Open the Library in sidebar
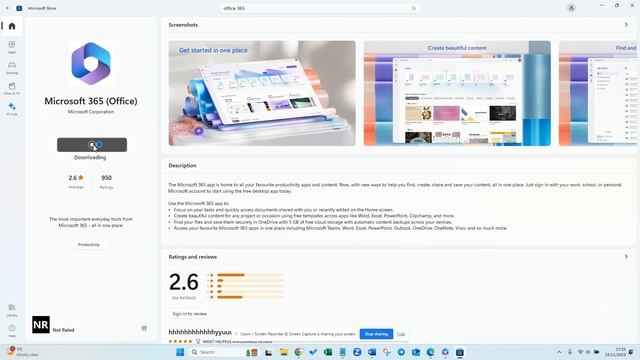640x360 pixels. pyautogui.click(x=12, y=310)
